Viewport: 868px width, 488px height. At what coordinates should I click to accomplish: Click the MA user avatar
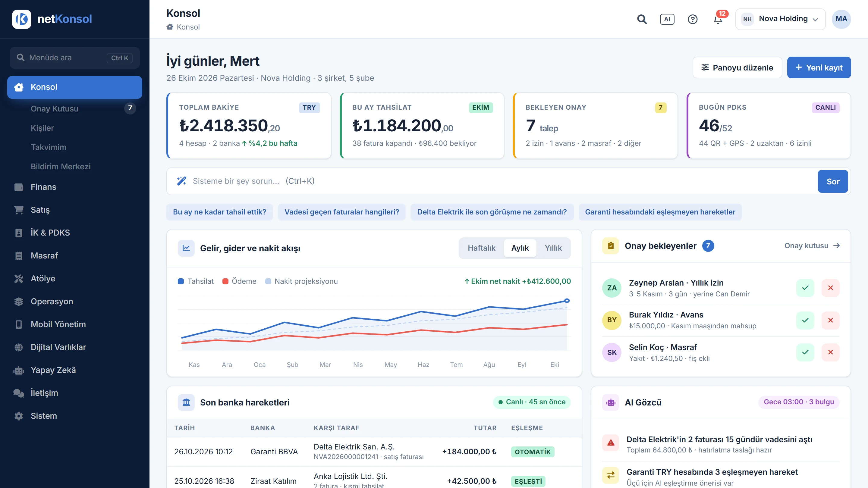click(x=841, y=19)
